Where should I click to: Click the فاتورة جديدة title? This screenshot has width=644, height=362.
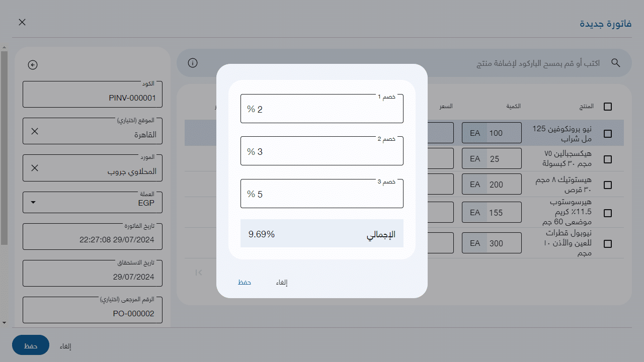tap(606, 24)
